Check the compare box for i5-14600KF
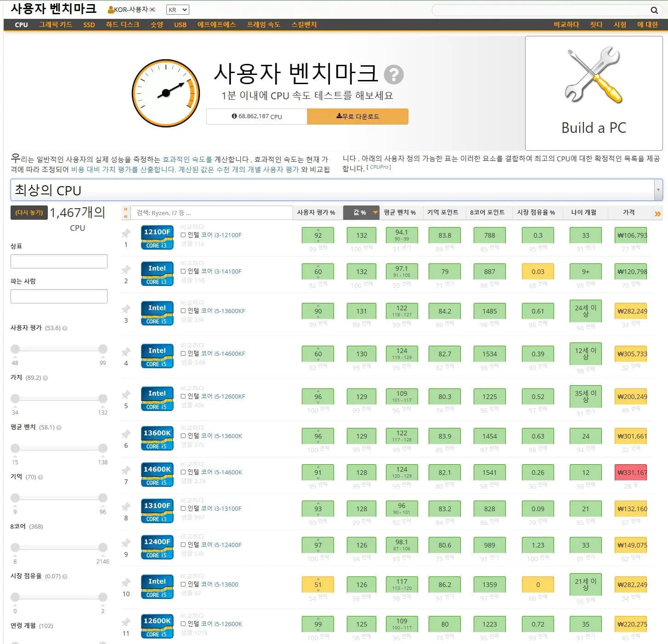This screenshot has width=668, height=644. tap(183, 353)
